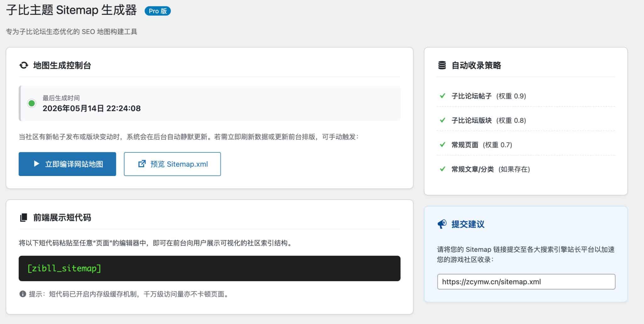Click the subtitle 专为子比论坛生态优化的 SEO 地图构建工具
Screen dimensions: 644x324
pyautogui.click(x=72, y=31)
